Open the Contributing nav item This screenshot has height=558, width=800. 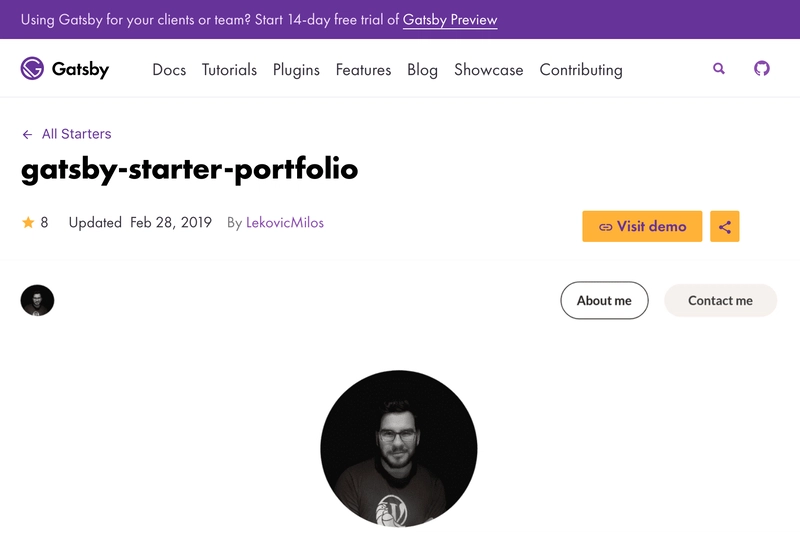[x=581, y=70]
